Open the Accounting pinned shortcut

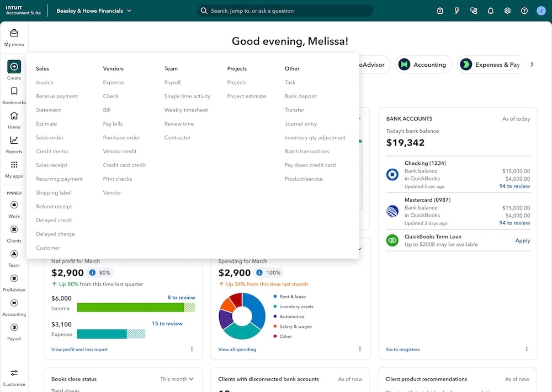(14, 306)
